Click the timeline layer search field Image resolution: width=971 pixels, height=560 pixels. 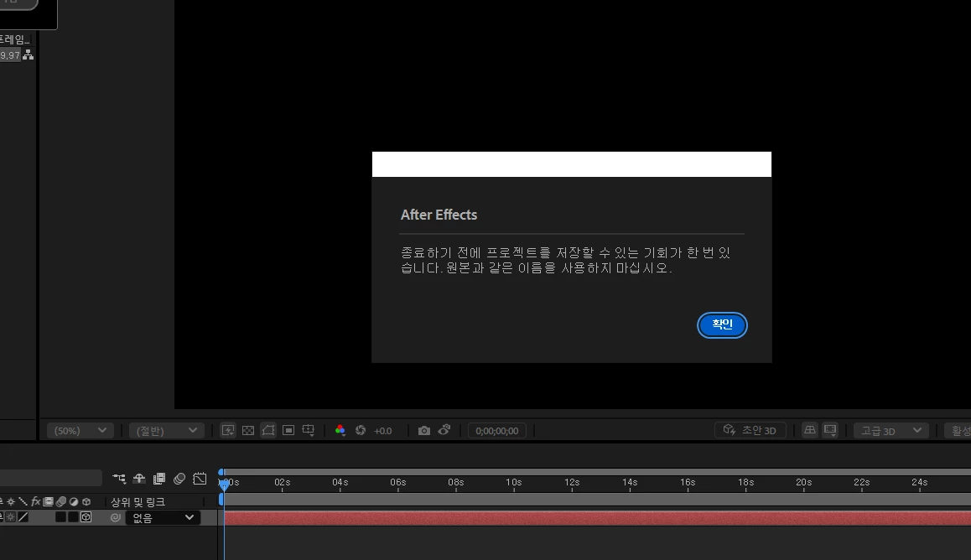click(x=51, y=478)
